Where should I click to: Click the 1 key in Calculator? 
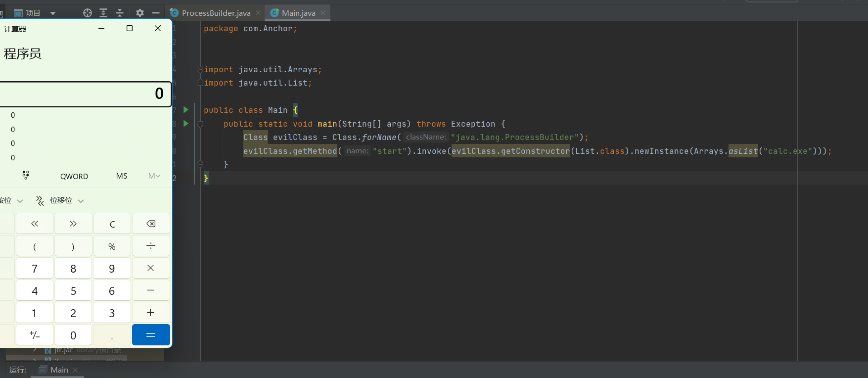point(35,313)
